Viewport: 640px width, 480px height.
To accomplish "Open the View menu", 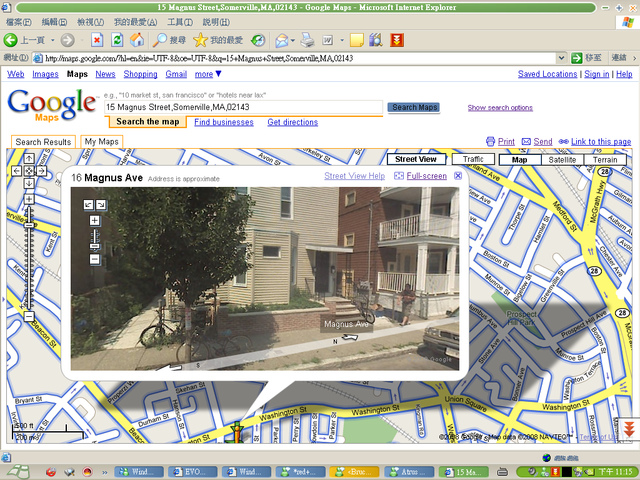I will click(91, 22).
